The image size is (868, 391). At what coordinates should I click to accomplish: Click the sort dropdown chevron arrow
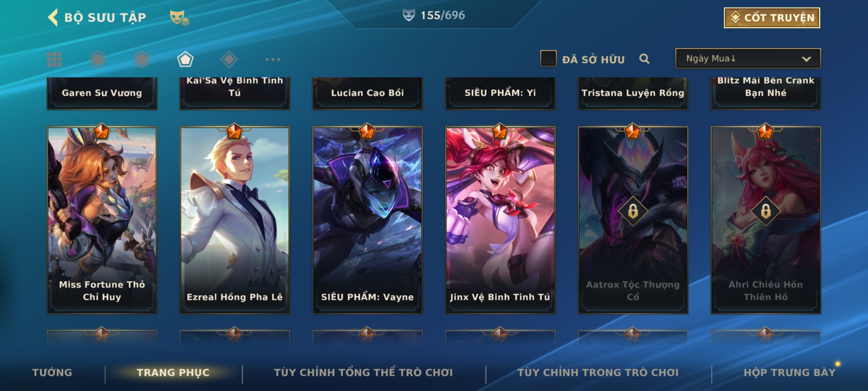pos(806,59)
